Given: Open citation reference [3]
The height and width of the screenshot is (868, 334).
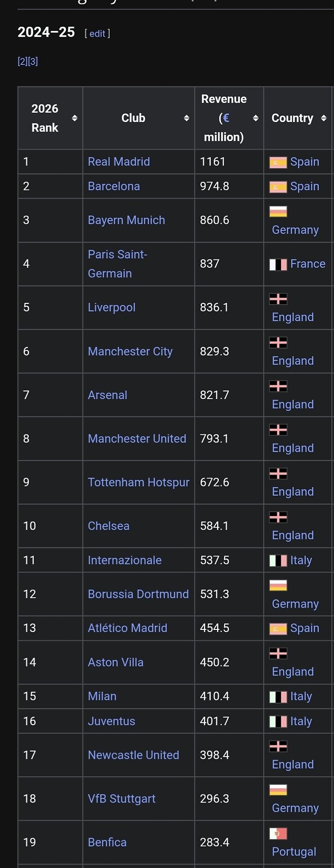Looking at the screenshot, I should (x=33, y=61).
